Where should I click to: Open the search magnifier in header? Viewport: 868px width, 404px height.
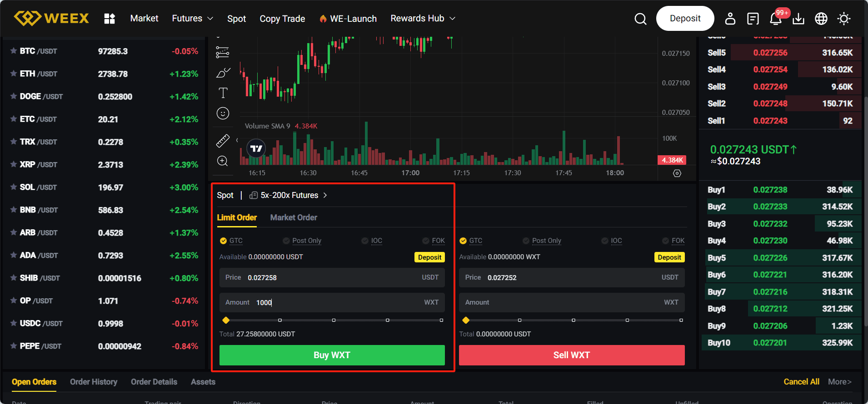click(x=640, y=19)
